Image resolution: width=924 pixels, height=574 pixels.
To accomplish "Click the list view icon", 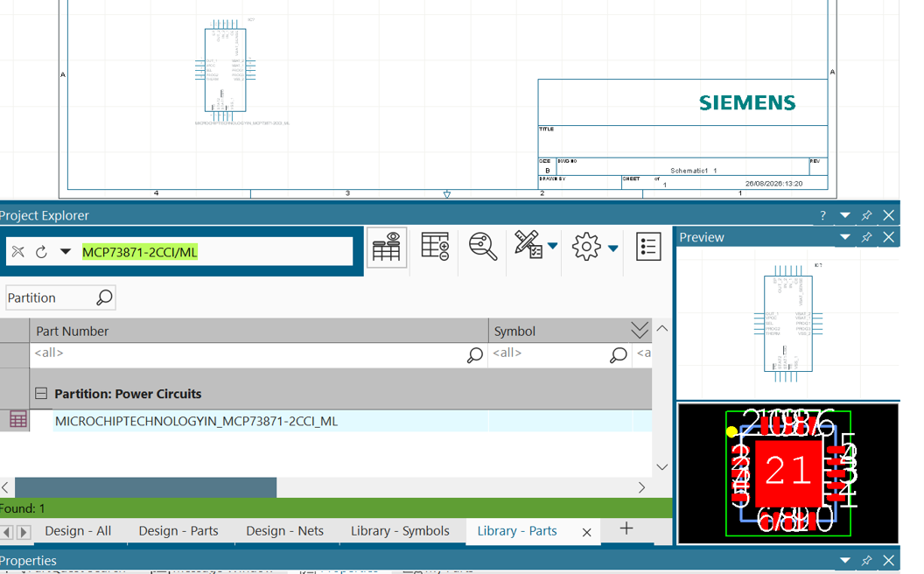I will coord(648,247).
